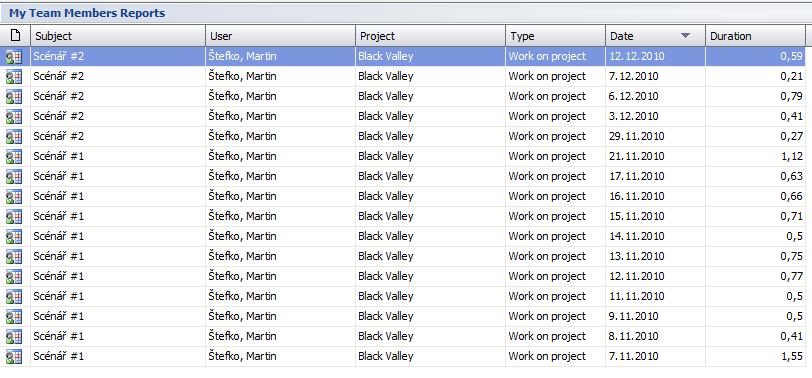The image size is (812, 378).
Task: Sort by the User column header
Action: 281,36
